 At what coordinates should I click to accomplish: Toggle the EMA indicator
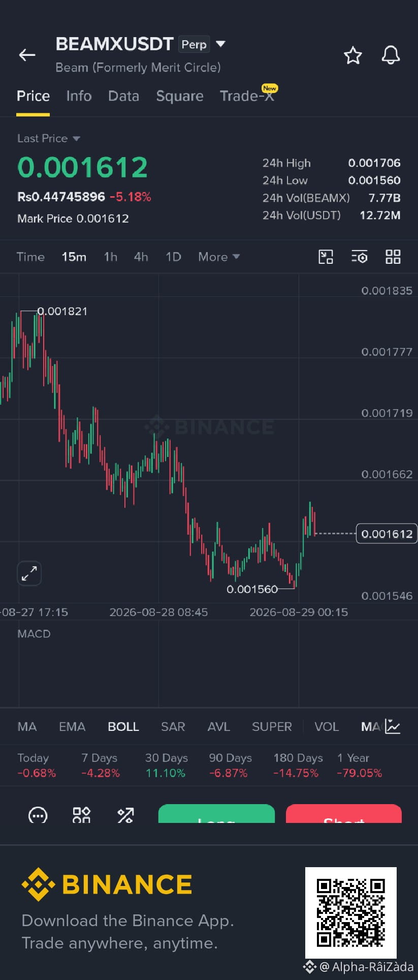72,726
